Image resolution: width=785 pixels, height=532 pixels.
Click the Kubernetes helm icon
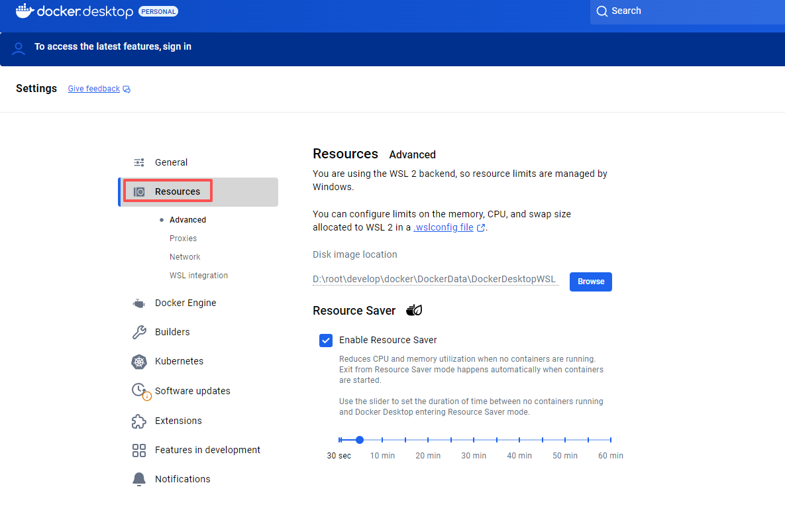(x=139, y=362)
